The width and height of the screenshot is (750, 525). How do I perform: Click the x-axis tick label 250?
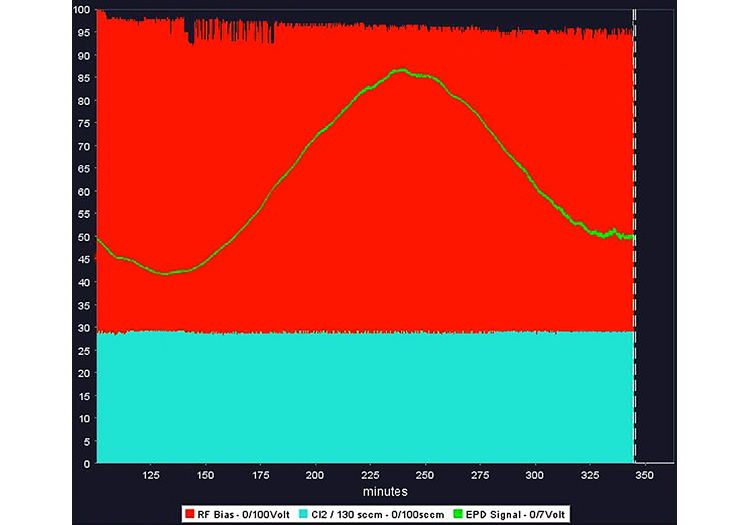425,475
